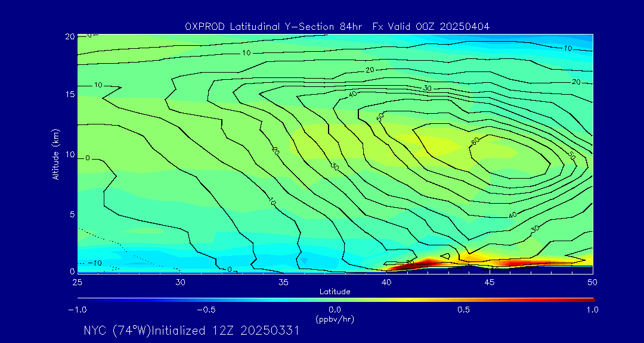
Task: Click latitude axis tick label '50'
Action: coord(592,282)
